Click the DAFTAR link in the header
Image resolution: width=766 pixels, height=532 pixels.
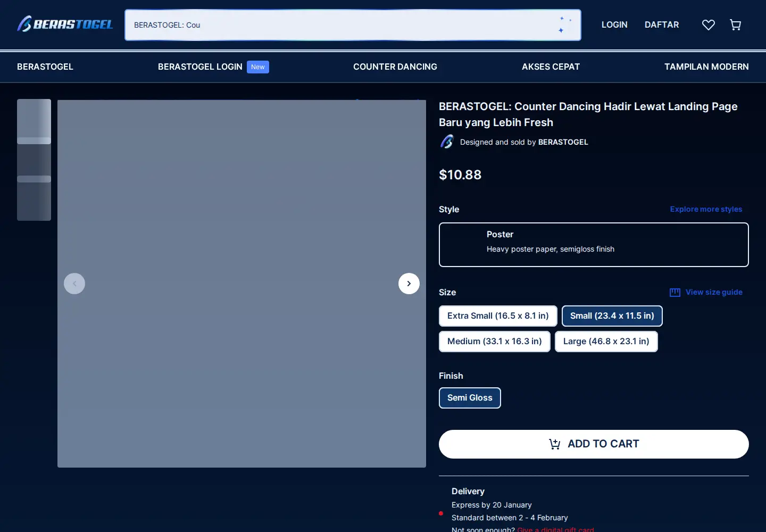pyautogui.click(x=662, y=25)
